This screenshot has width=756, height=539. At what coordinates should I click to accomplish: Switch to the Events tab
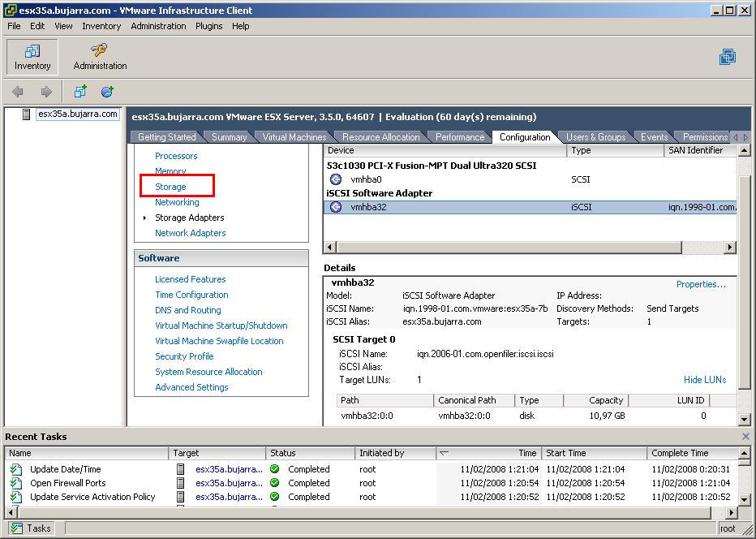pyautogui.click(x=655, y=137)
